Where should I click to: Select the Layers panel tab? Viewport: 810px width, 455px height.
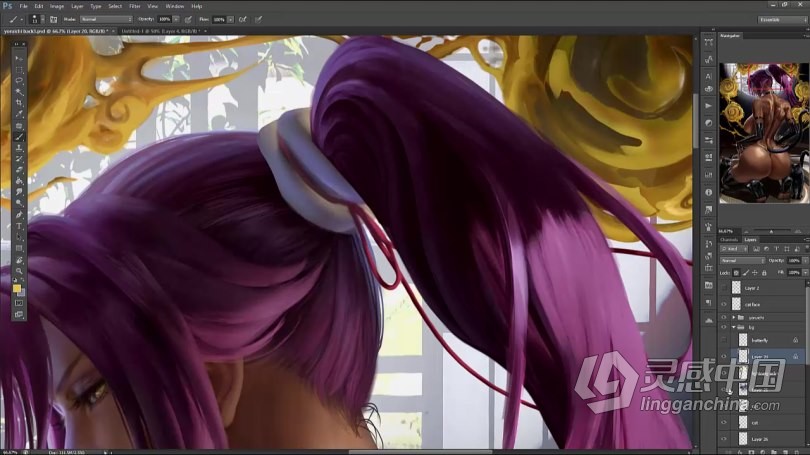coord(750,240)
